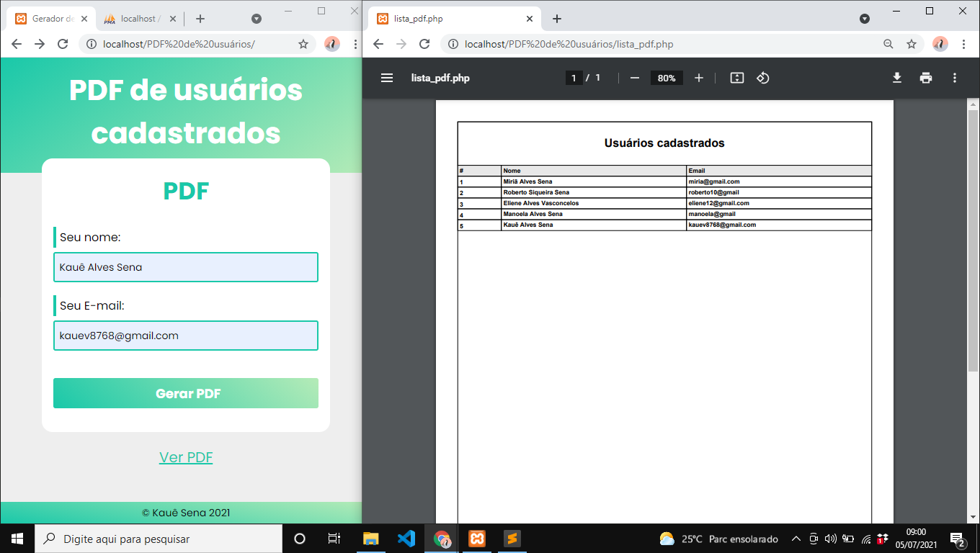Download the lista_pdf.php document
This screenshot has height=553, width=980.
[896, 78]
